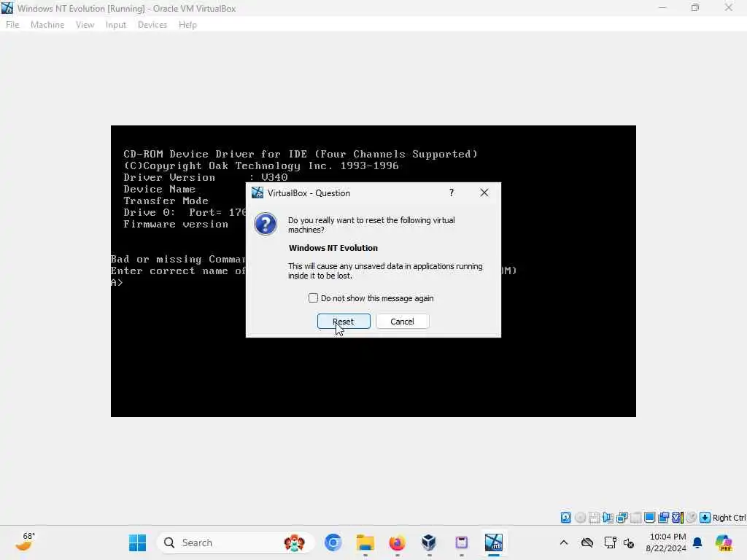747x560 pixels.
Task: Click the keyboard capture down-arrow indicator
Action: point(705,518)
